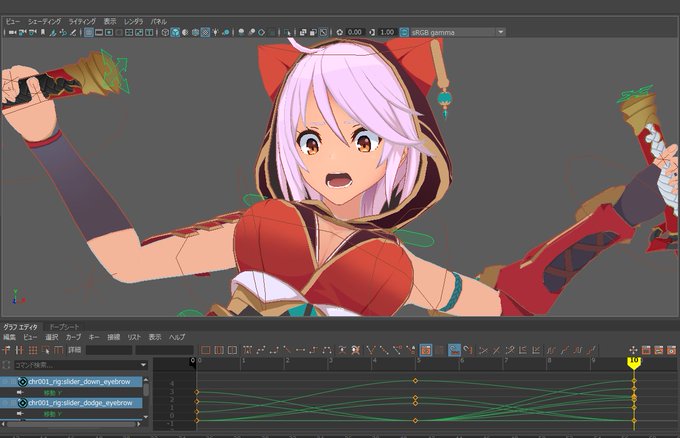The height and width of the screenshot is (438, 680).
Task: Click the bookmark icon in viewport toolbar
Action: click(x=42, y=33)
